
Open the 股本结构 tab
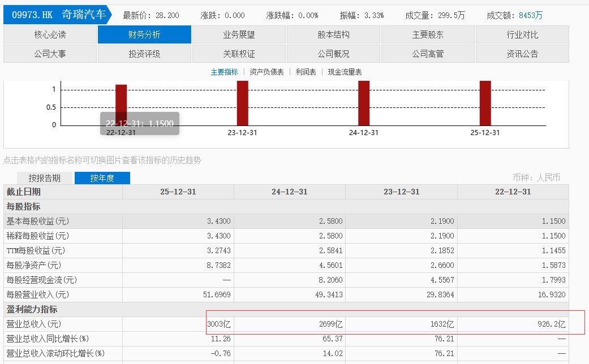pyautogui.click(x=333, y=34)
